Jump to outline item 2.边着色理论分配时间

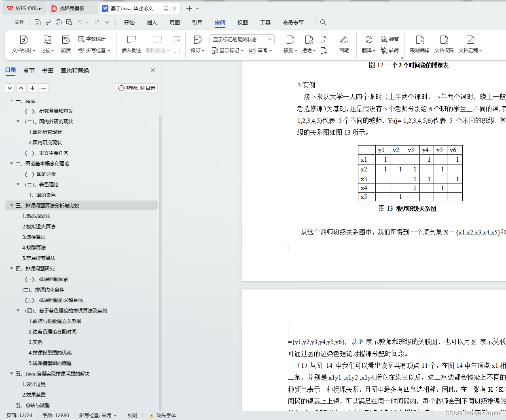pos(53,331)
